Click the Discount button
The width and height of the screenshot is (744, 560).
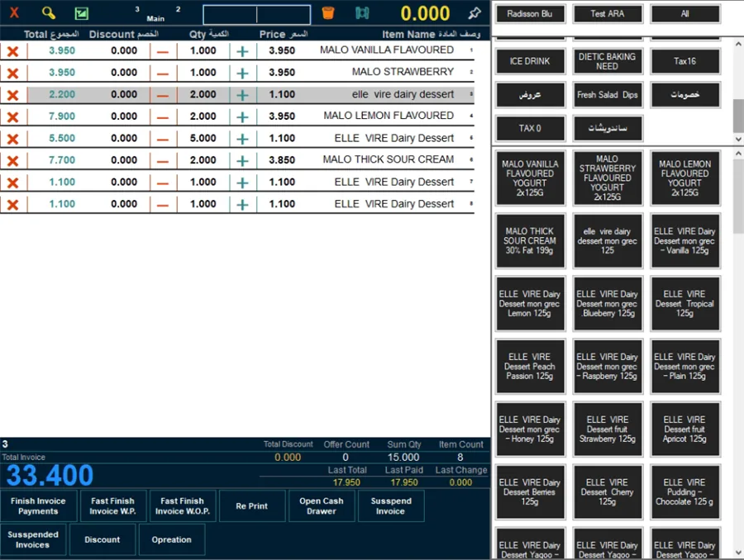pos(103,539)
